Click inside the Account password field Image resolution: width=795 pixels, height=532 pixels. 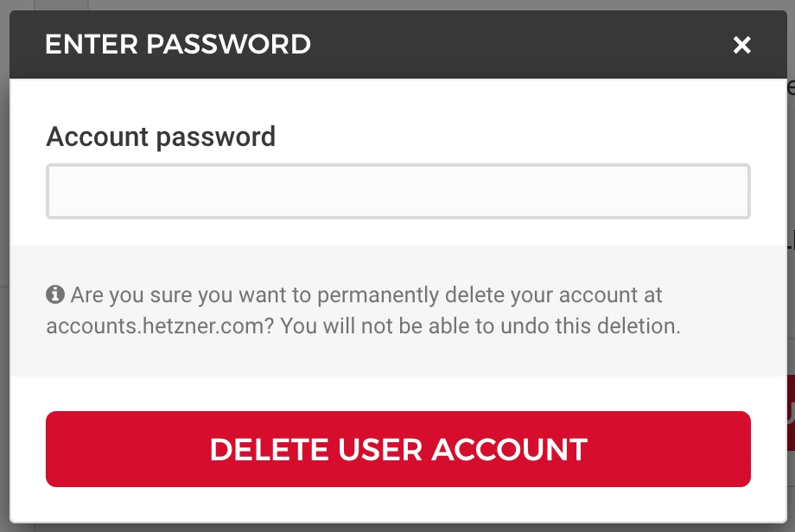point(397,191)
